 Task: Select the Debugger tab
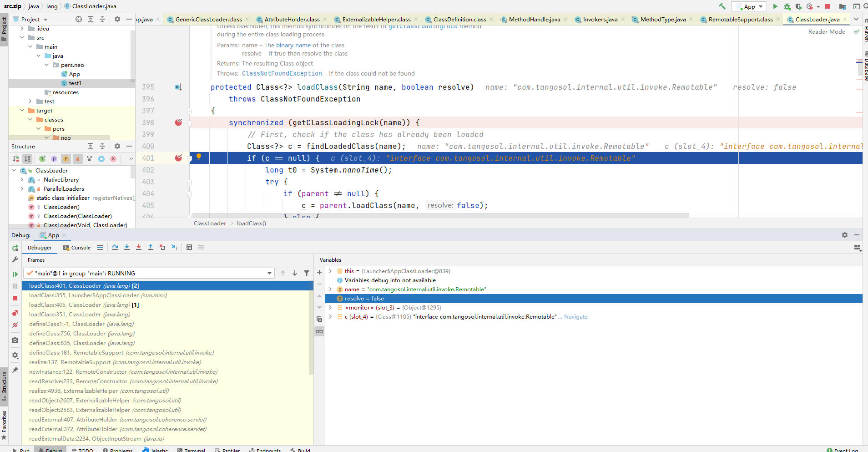pyautogui.click(x=40, y=248)
